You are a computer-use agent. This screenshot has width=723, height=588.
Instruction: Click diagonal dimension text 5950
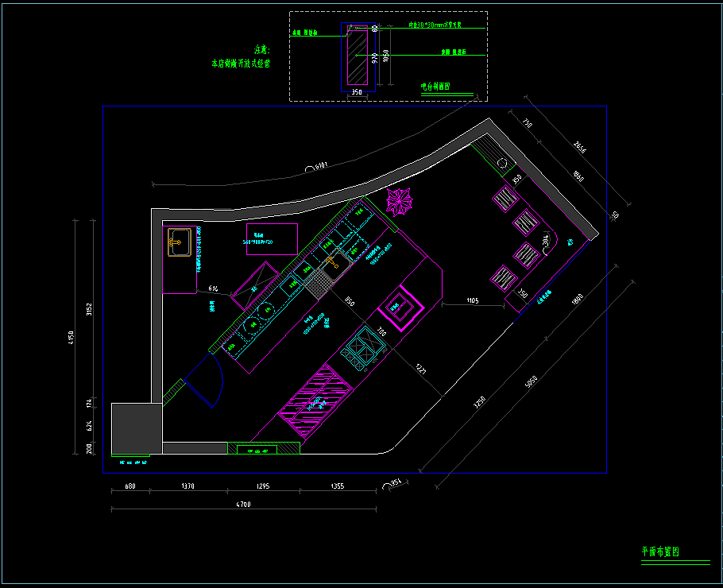click(532, 382)
